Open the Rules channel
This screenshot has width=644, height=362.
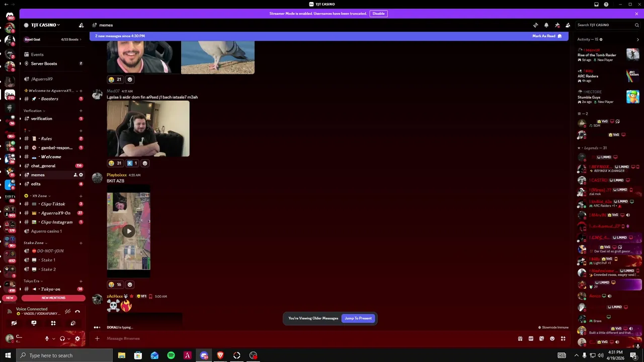(52, 139)
